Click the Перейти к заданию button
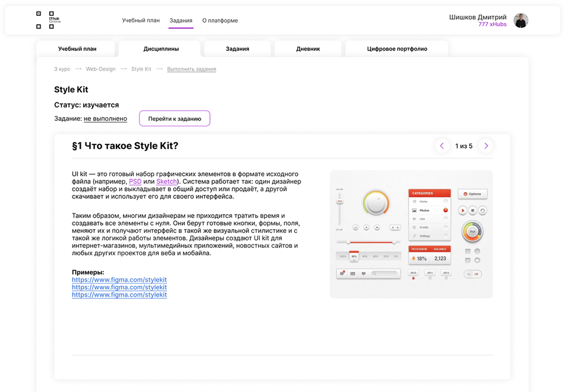565x392 pixels. click(174, 118)
